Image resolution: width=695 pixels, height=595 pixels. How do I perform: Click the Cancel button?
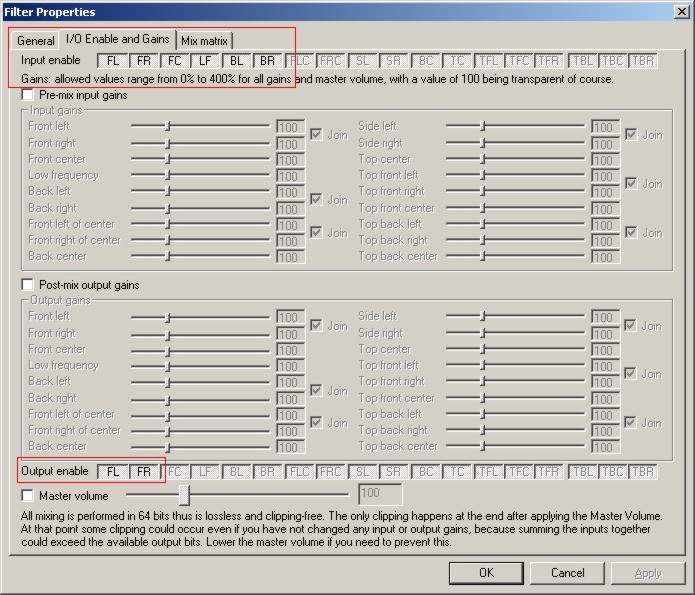(x=567, y=573)
